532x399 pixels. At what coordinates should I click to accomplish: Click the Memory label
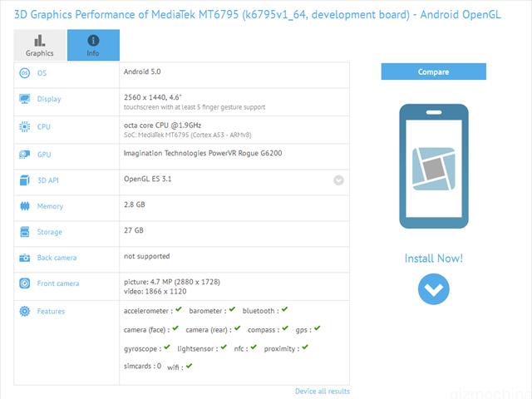(x=50, y=206)
